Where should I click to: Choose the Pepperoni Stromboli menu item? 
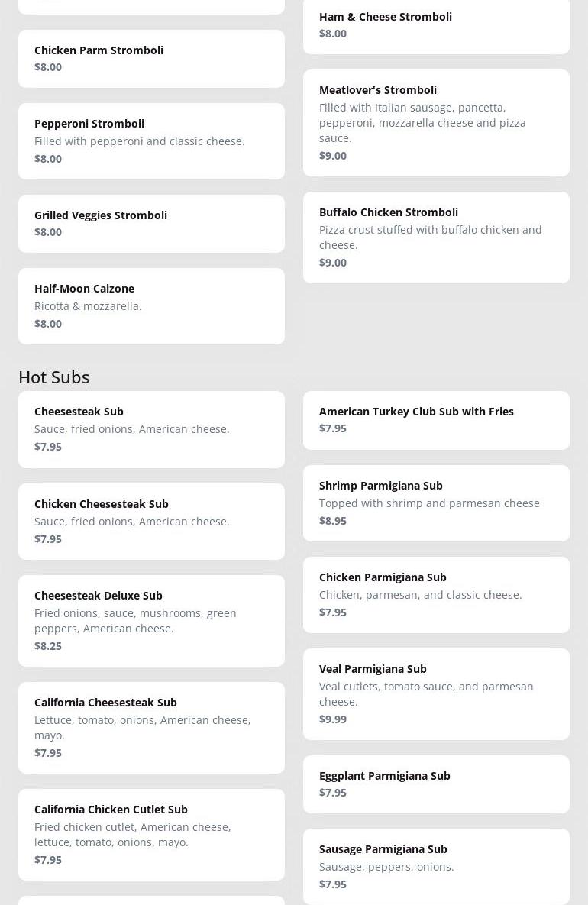click(x=151, y=141)
